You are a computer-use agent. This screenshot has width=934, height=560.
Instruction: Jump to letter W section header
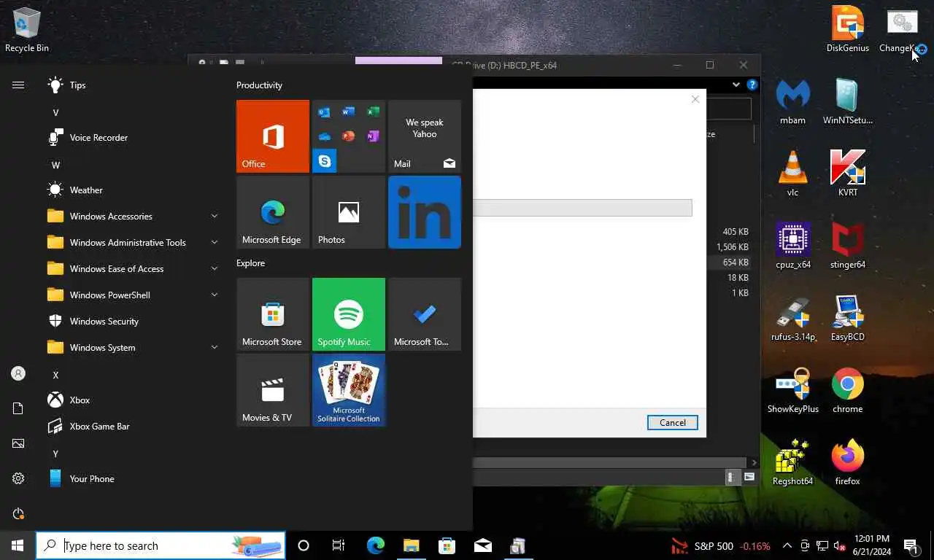[x=55, y=166]
